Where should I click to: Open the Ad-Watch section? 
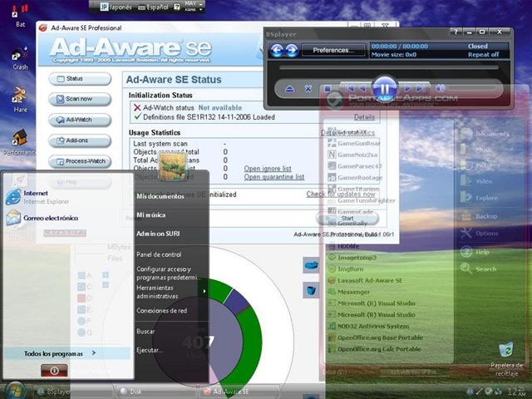(x=80, y=120)
